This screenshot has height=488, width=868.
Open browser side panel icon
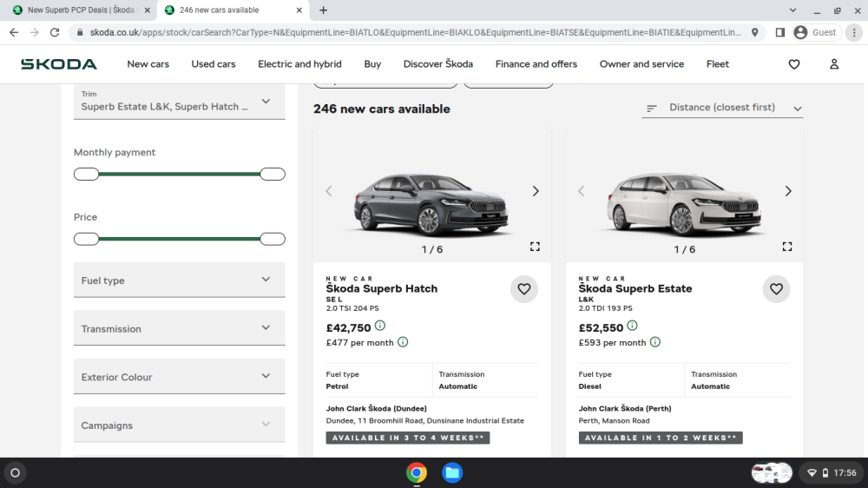[780, 33]
